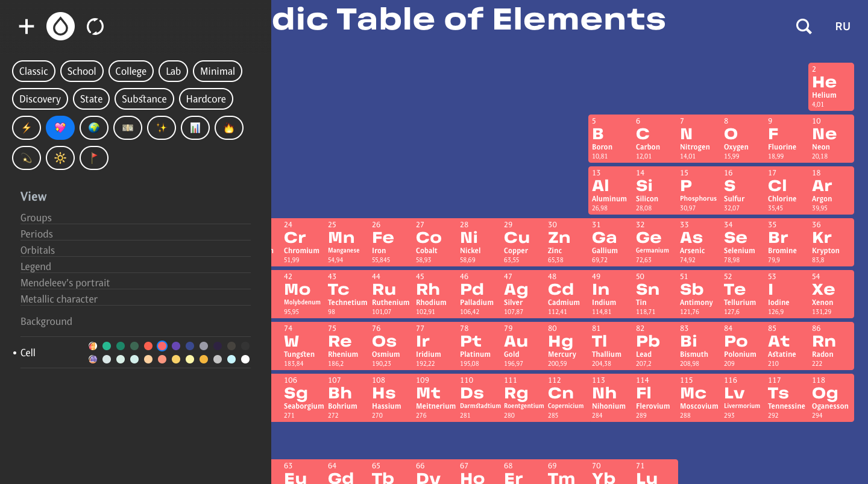The height and width of the screenshot is (484, 868).
Task: Switch to the Hardcore preset
Action: pyautogui.click(x=206, y=99)
